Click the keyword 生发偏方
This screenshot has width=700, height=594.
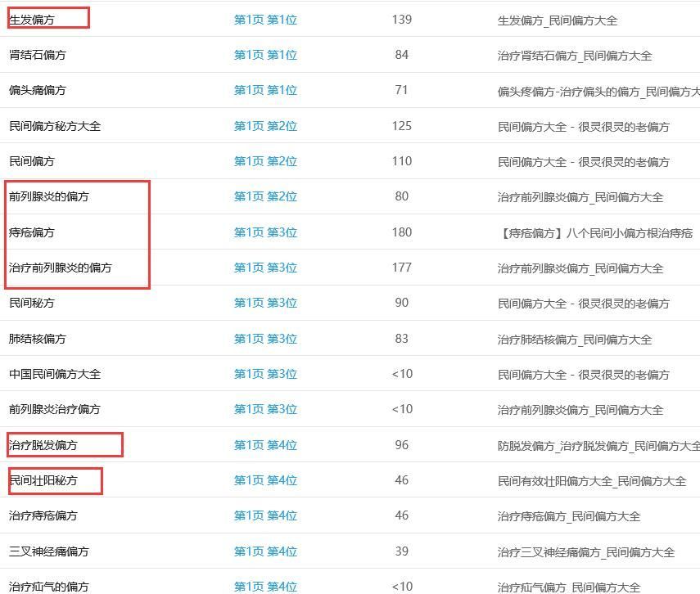click(32, 20)
